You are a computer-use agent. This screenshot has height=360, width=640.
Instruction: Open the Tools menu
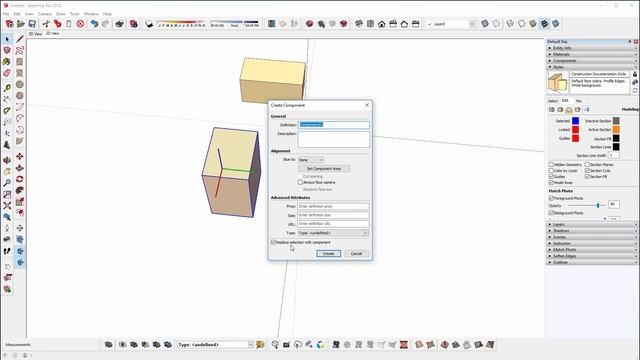(x=75, y=14)
